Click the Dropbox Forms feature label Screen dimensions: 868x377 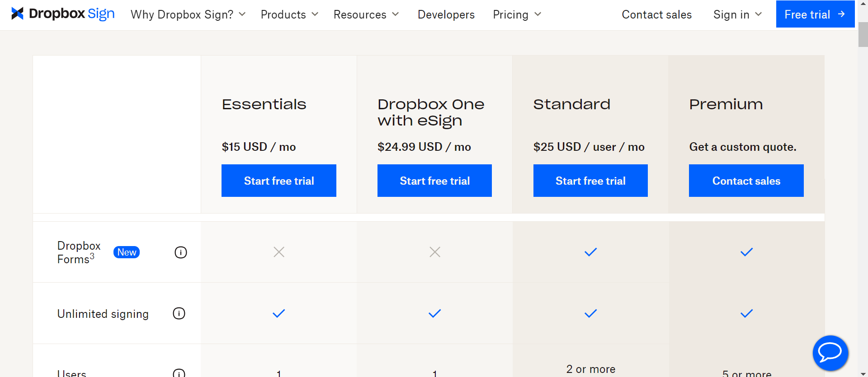(x=79, y=252)
